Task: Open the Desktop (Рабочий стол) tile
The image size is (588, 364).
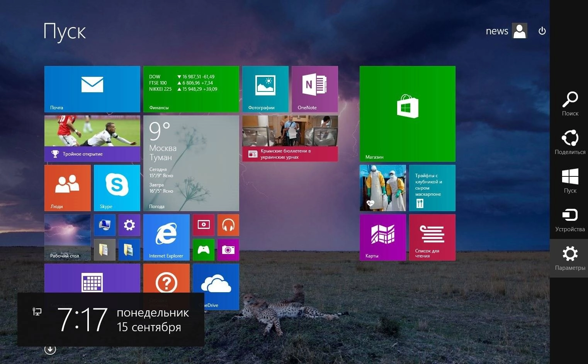Action: point(68,237)
